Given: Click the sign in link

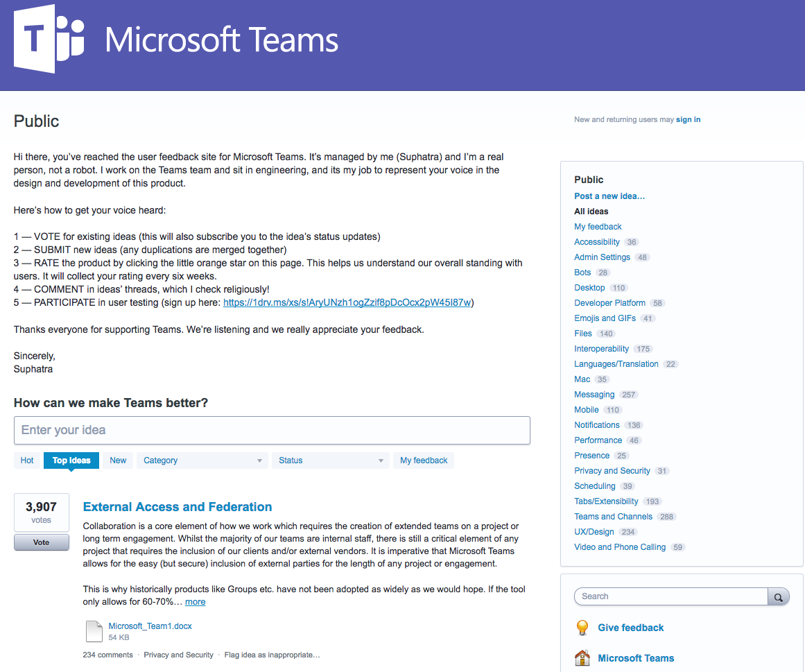Looking at the screenshot, I should (688, 119).
